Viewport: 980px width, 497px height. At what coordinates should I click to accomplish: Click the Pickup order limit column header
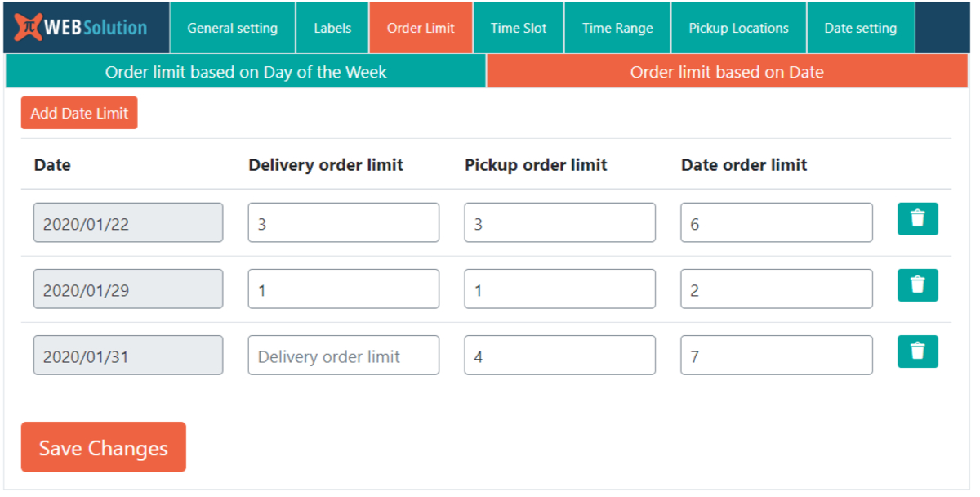(536, 165)
